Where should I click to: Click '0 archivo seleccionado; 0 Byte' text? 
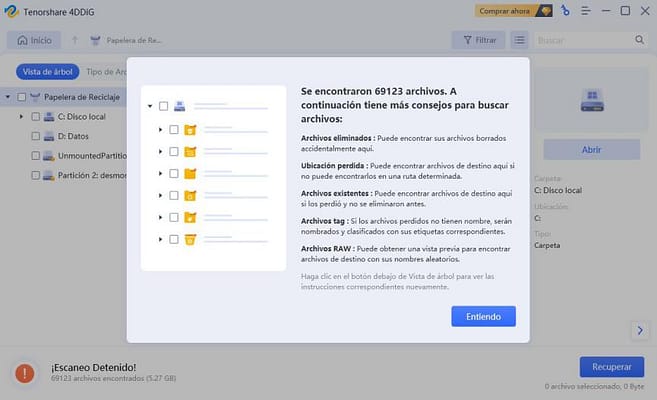(x=594, y=386)
